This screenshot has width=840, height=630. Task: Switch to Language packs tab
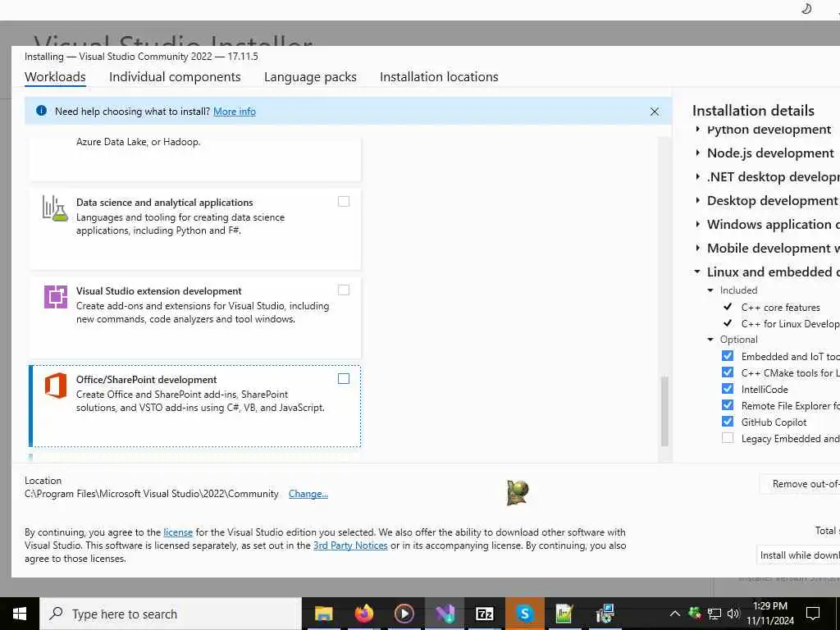(x=310, y=76)
